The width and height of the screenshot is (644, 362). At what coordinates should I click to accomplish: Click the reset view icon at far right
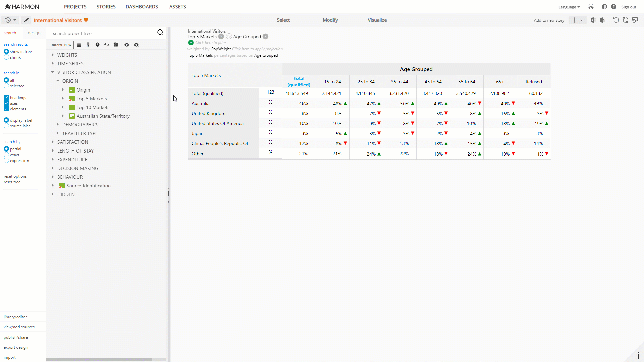[x=635, y=20]
